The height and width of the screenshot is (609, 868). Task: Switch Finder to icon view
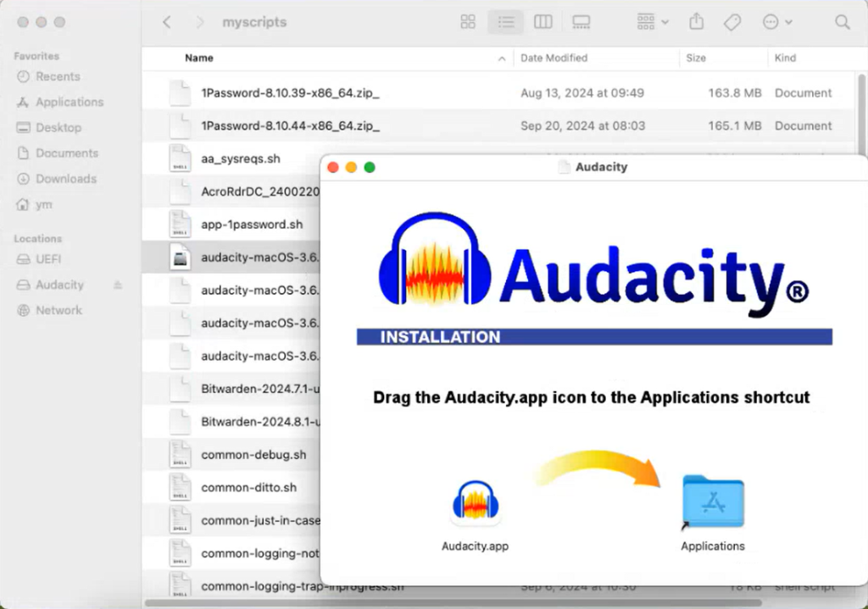468,22
